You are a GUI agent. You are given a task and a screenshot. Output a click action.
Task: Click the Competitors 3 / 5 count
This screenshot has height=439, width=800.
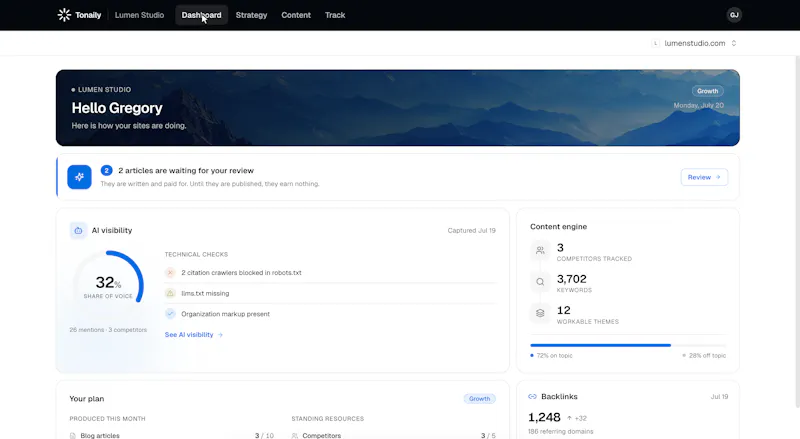488,435
